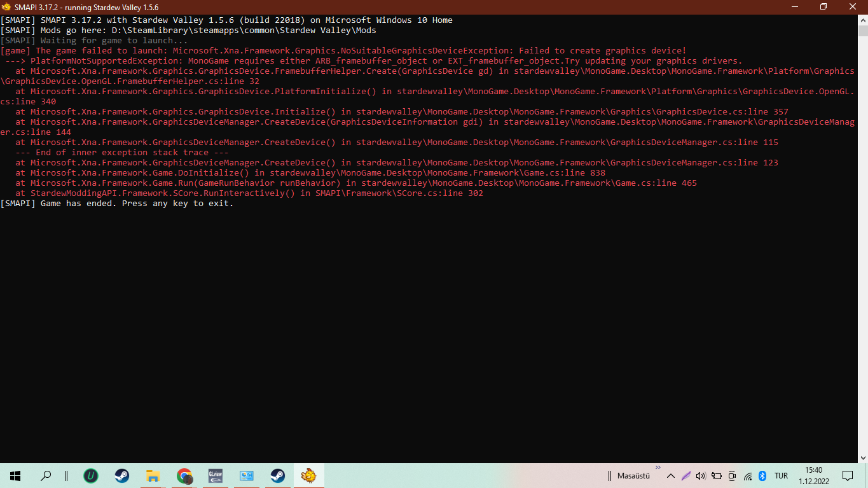The width and height of the screenshot is (868, 488).
Task: Open the volume speaker tray icon
Action: (x=701, y=476)
